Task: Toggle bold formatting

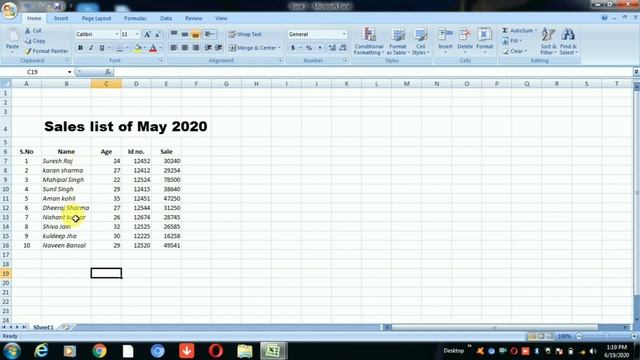Action: pos(80,48)
